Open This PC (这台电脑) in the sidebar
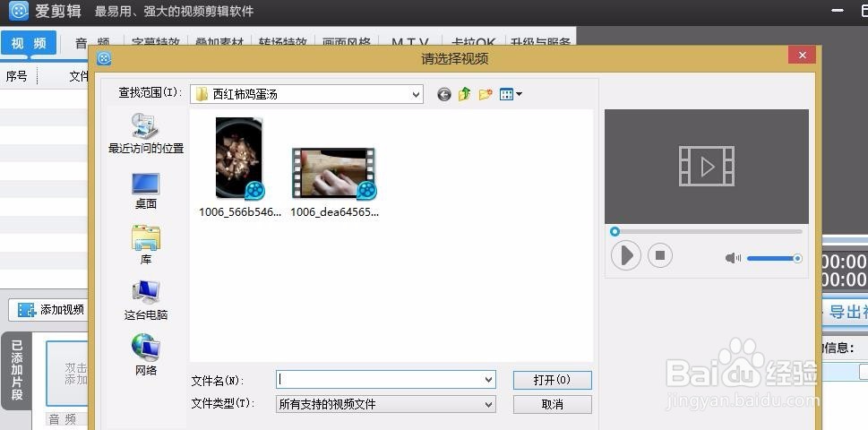 point(146,300)
